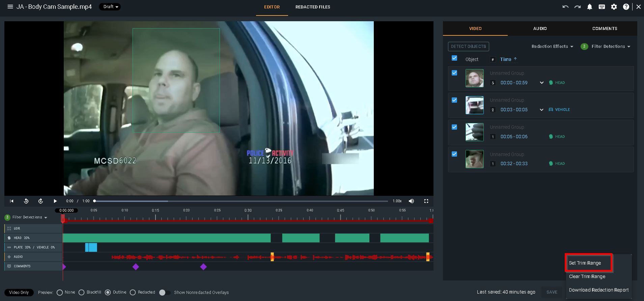Open the Draft status dropdown
The image size is (644, 301).
(110, 7)
